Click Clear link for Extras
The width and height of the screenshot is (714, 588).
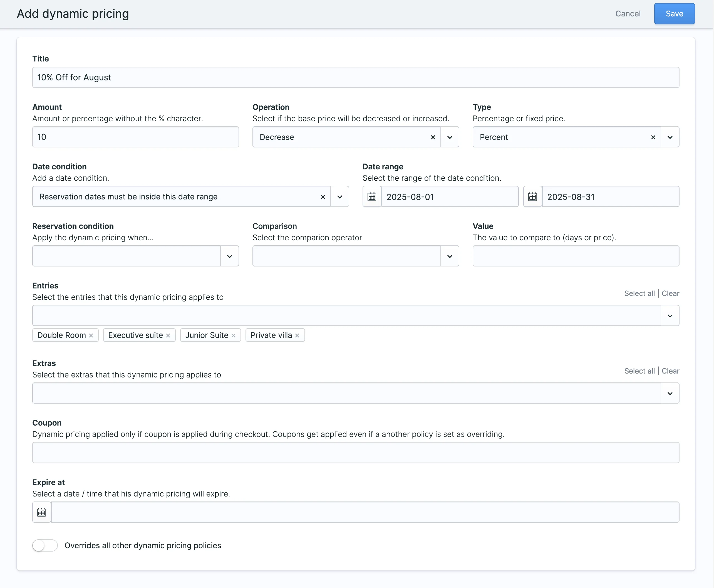point(670,371)
